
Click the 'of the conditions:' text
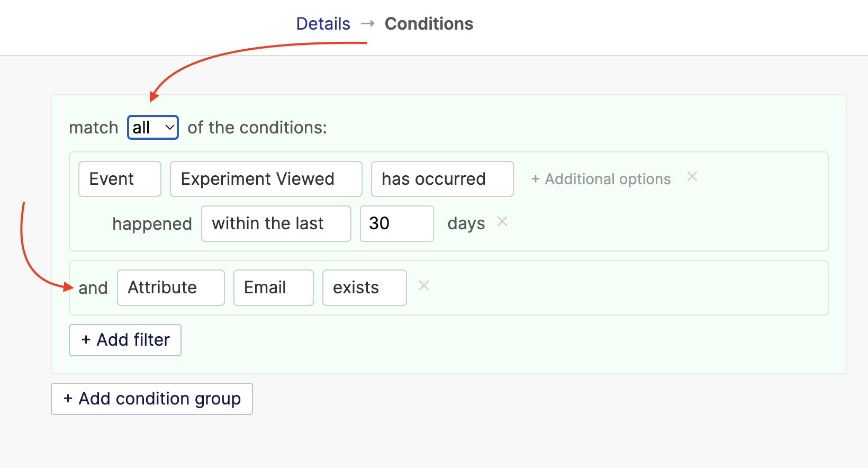[x=257, y=128]
